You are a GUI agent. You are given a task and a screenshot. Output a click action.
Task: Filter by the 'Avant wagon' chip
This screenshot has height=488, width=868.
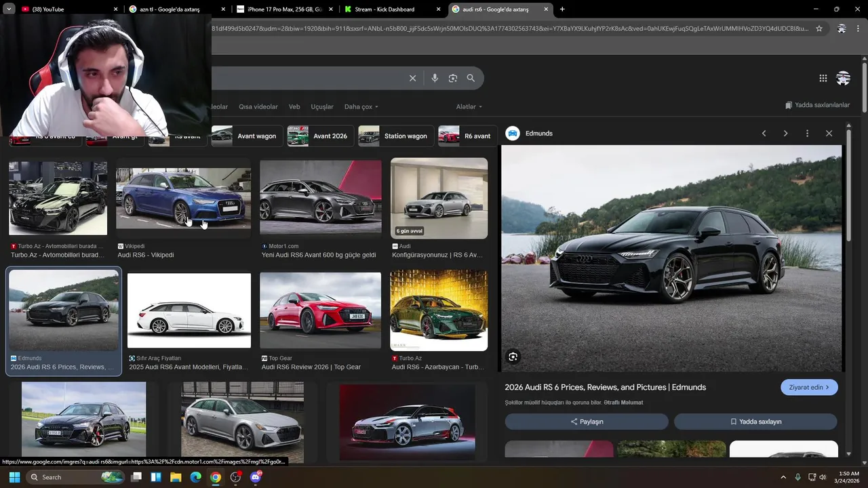coord(247,136)
